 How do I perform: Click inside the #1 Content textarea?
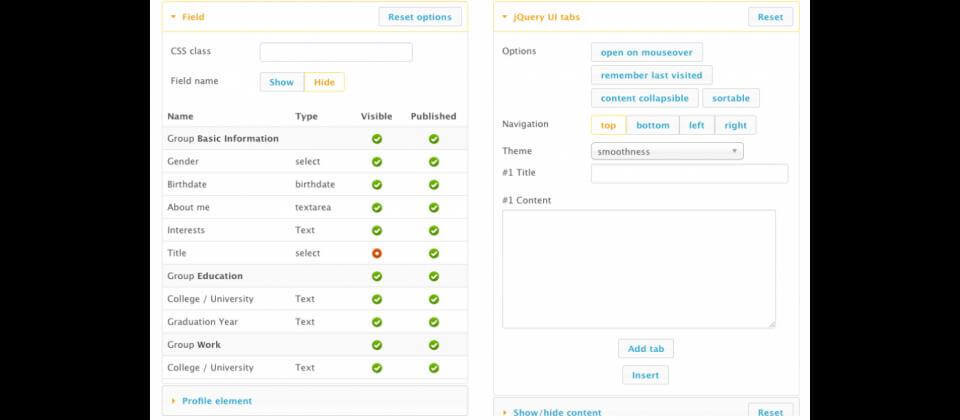(x=639, y=269)
